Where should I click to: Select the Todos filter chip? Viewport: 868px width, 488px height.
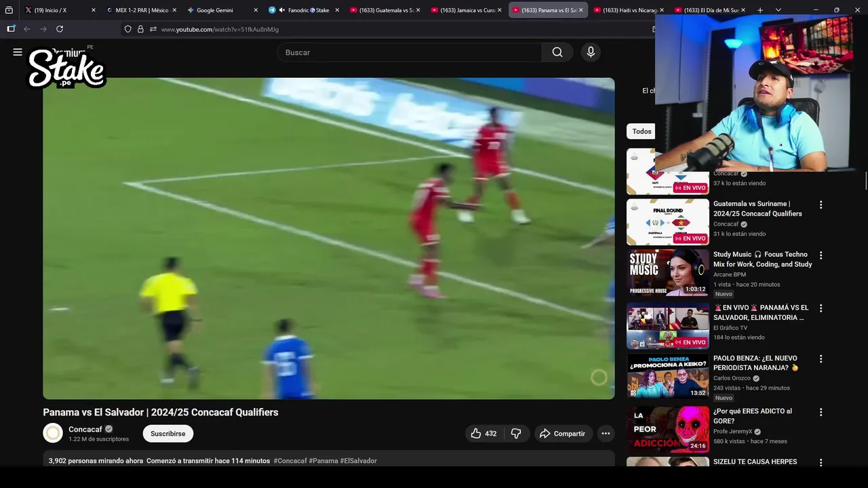point(642,131)
